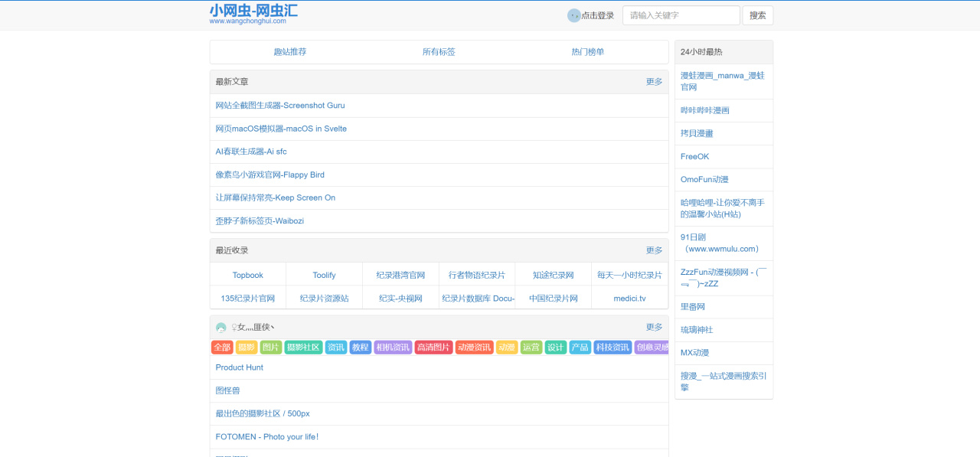Screen dimensions: 980x457
Task: Open ZzzFun动漫视频网 hot link
Action: point(724,277)
